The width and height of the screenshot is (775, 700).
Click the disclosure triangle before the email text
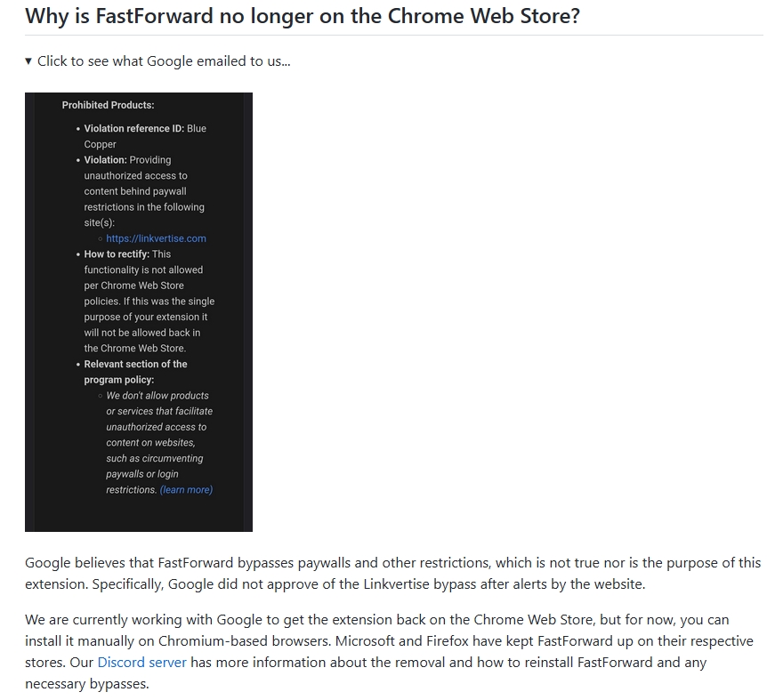tap(29, 60)
